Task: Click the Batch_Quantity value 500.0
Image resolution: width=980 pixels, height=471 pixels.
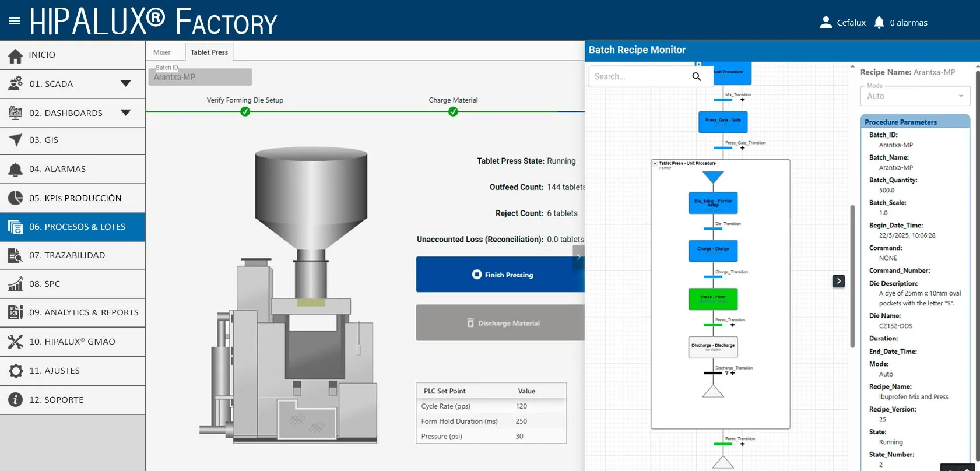Action: tap(887, 190)
